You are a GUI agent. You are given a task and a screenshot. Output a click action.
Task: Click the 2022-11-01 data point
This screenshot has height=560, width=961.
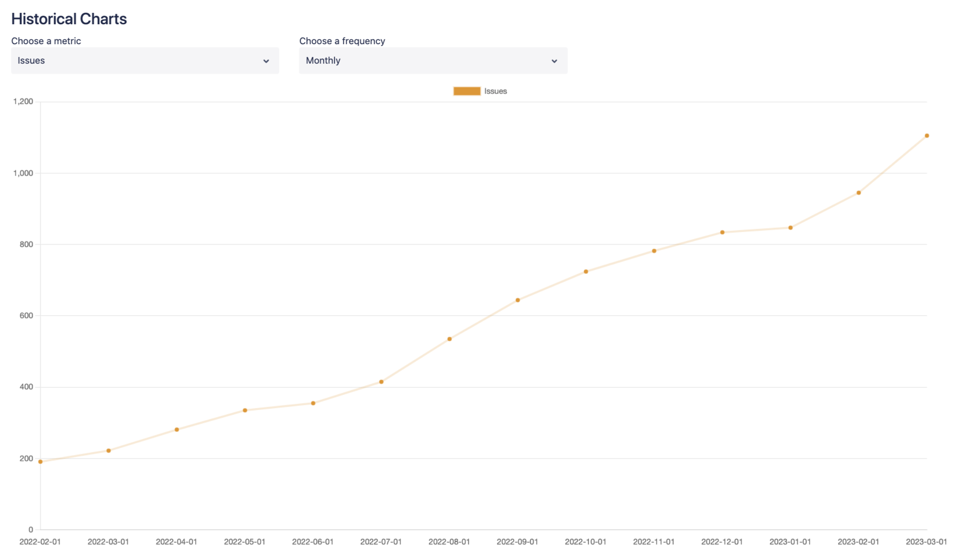coord(654,251)
